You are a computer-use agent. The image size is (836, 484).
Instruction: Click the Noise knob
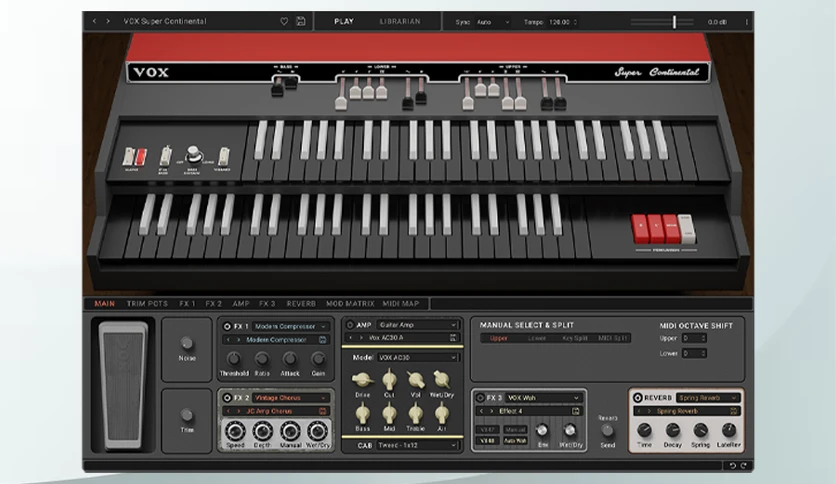[187, 343]
